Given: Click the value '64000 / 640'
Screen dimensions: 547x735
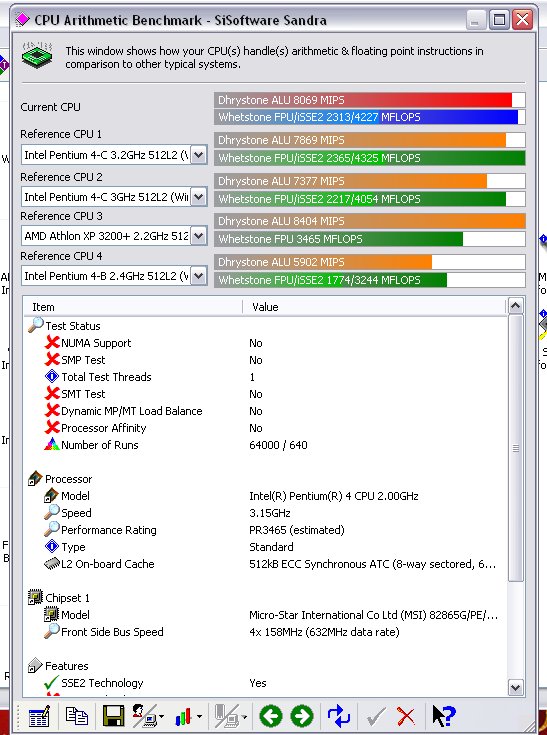Looking at the screenshot, I should click(278, 445).
